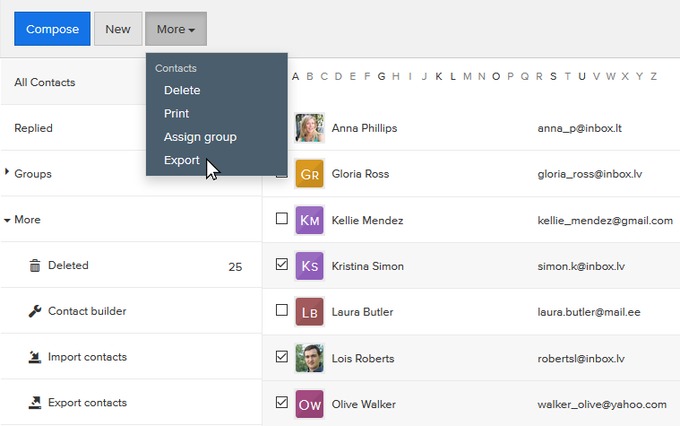Click Kristina Simon's KS avatar
Screen dimensions: 680x426
(309, 266)
